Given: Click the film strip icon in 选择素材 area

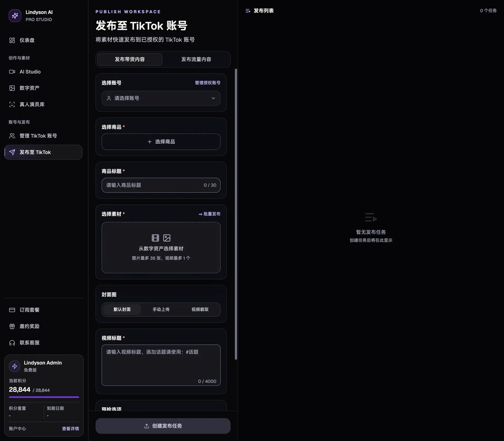Looking at the screenshot, I should [x=155, y=238].
